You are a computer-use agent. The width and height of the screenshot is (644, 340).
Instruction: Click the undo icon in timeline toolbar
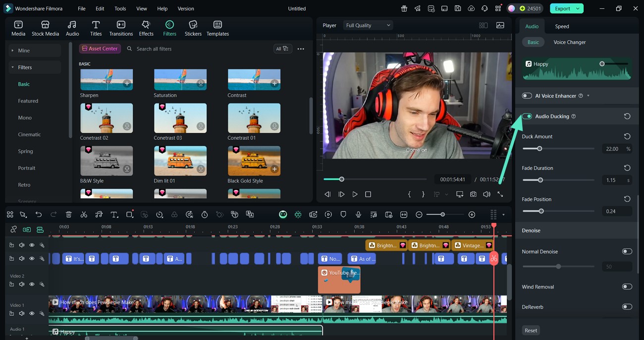click(39, 215)
